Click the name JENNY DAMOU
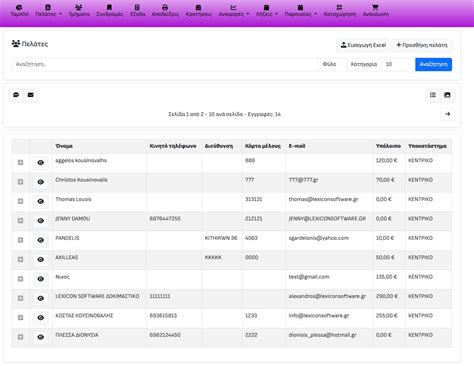 pos(73,219)
